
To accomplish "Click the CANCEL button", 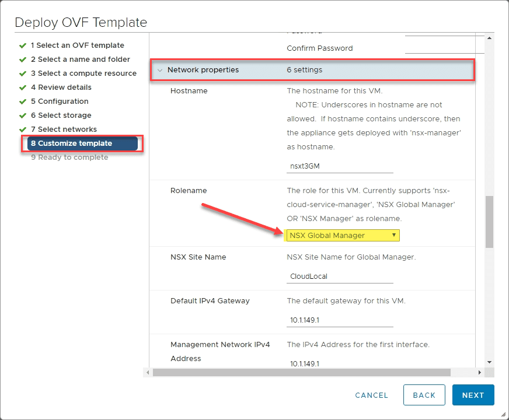I will point(371,395).
